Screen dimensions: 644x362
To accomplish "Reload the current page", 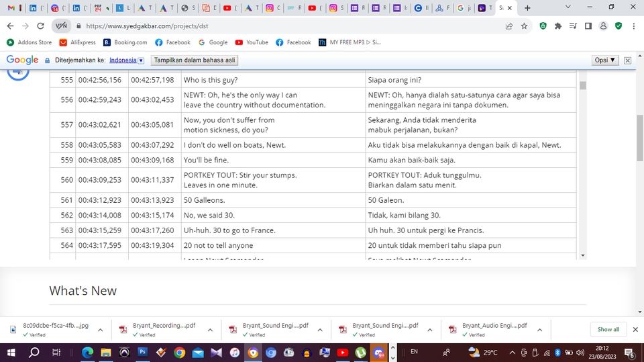I will 40,26.
